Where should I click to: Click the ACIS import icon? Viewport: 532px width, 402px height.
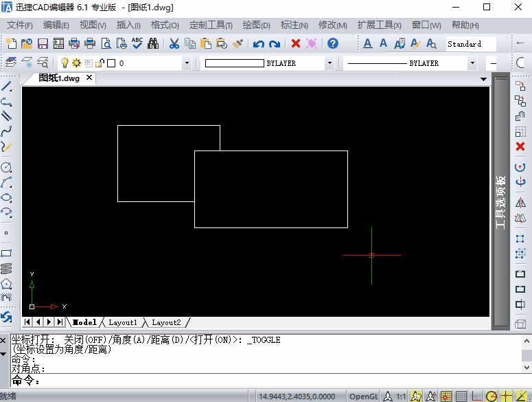pos(58,43)
